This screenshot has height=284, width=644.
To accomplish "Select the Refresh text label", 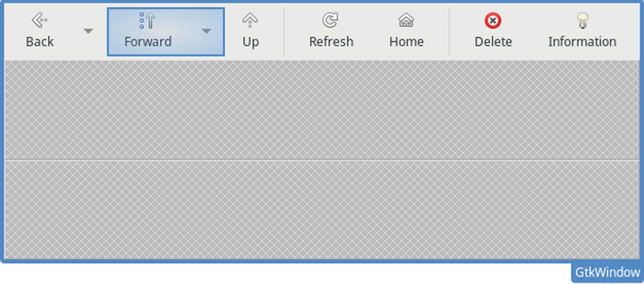I will coord(331,42).
